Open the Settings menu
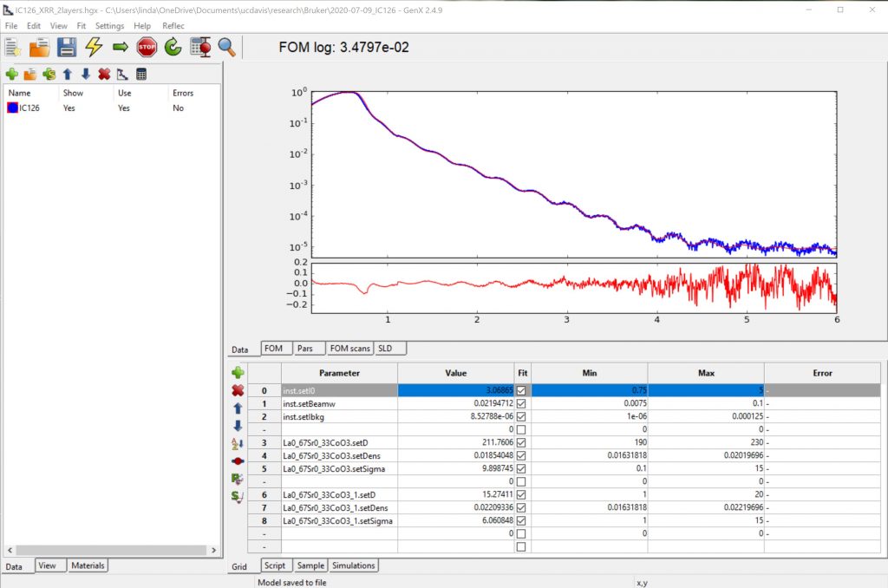 point(109,26)
